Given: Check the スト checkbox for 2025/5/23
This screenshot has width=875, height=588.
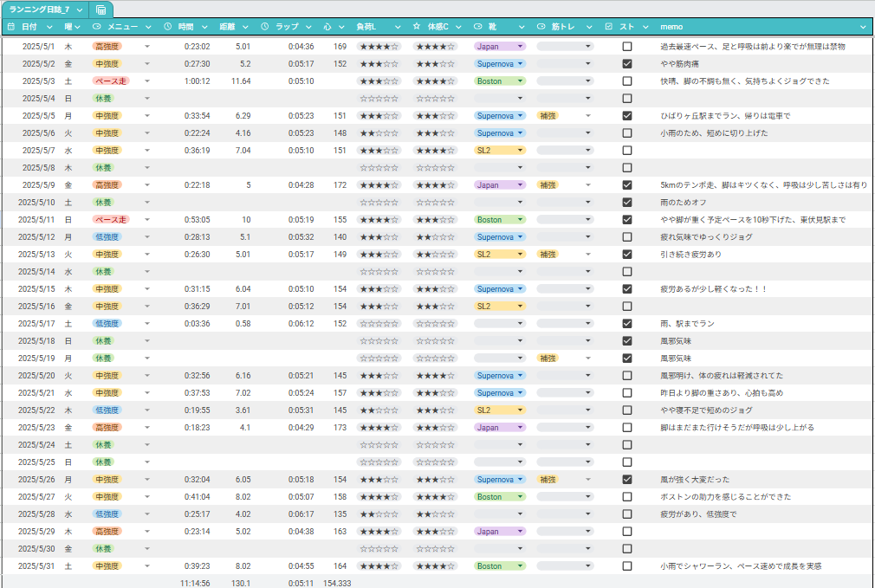Looking at the screenshot, I should [x=627, y=427].
